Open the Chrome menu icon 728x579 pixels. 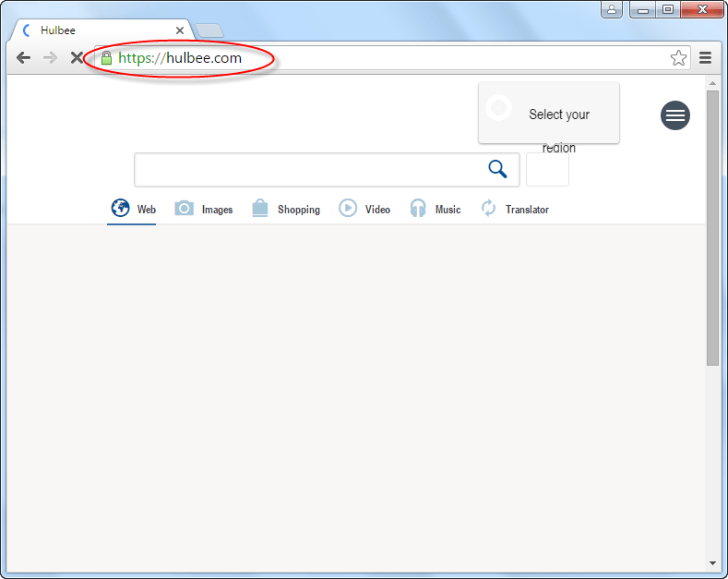[705, 57]
